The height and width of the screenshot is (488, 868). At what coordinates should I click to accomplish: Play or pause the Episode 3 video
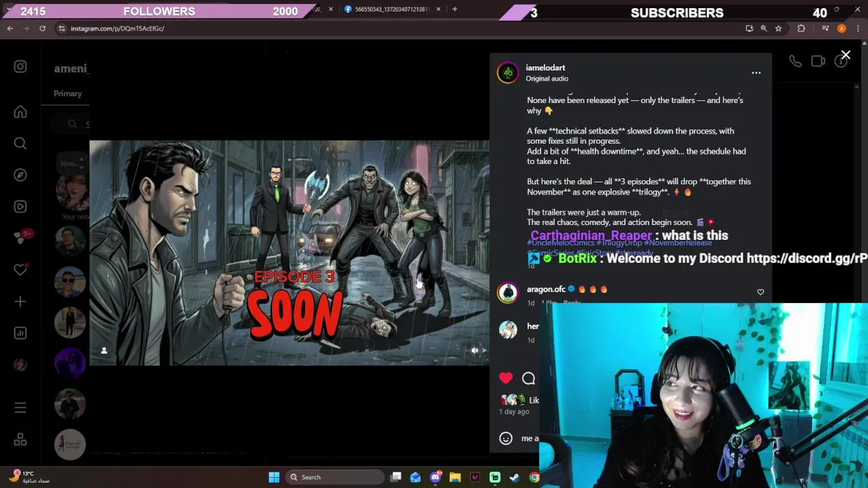click(x=290, y=253)
